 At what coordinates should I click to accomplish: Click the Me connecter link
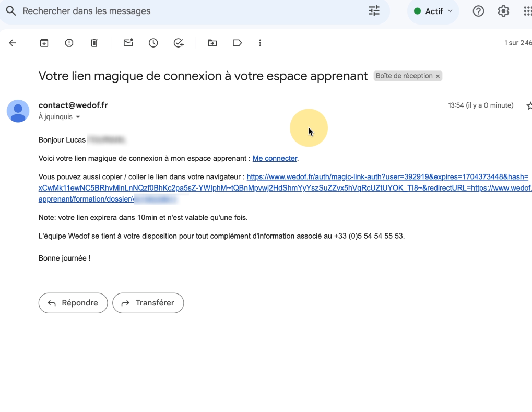pyautogui.click(x=275, y=158)
